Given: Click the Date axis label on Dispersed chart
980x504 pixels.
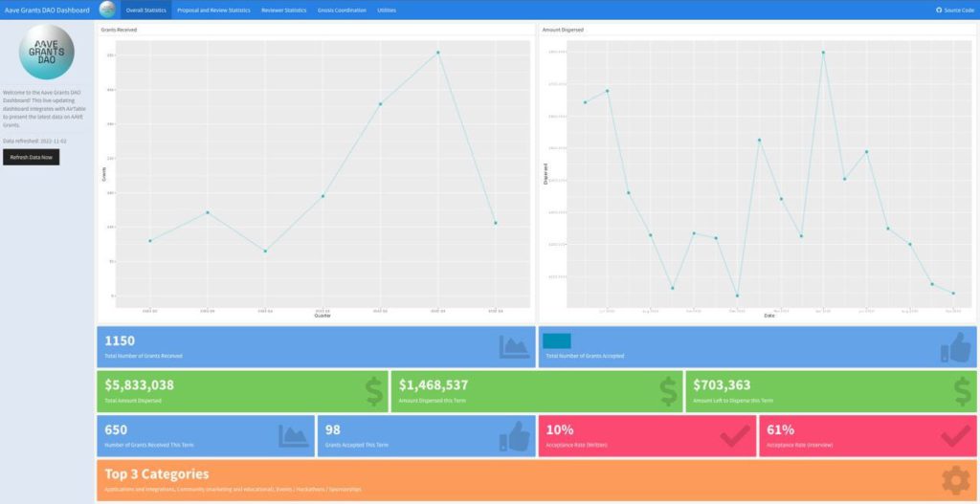Looking at the screenshot, I should [769, 316].
